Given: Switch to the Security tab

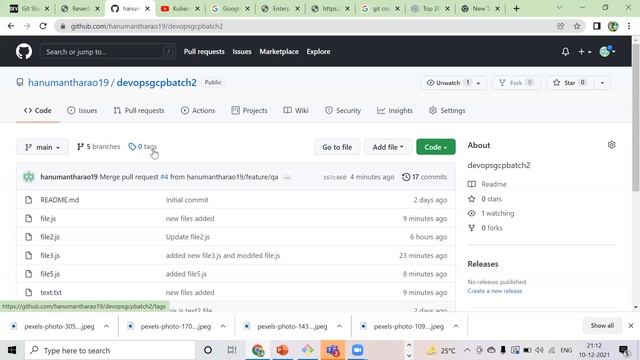Looking at the screenshot, I should [343, 111].
